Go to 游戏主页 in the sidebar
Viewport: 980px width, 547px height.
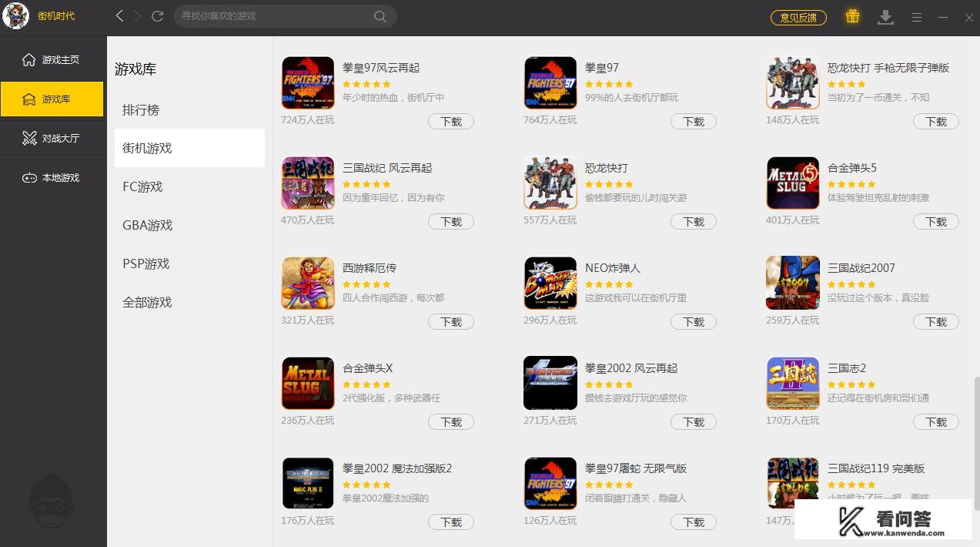52,60
